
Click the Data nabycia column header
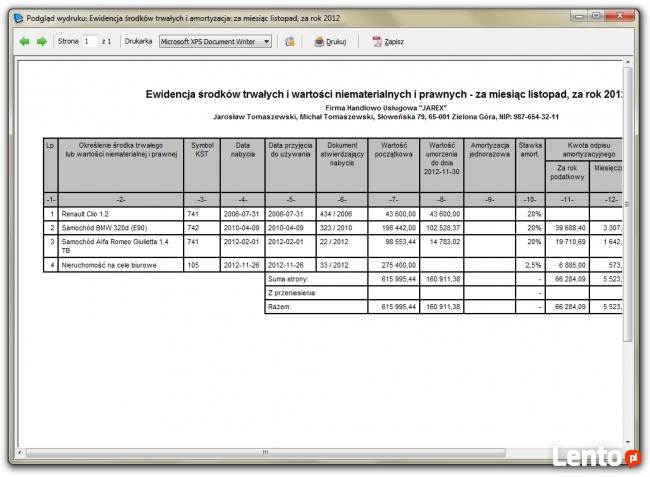point(243,165)
